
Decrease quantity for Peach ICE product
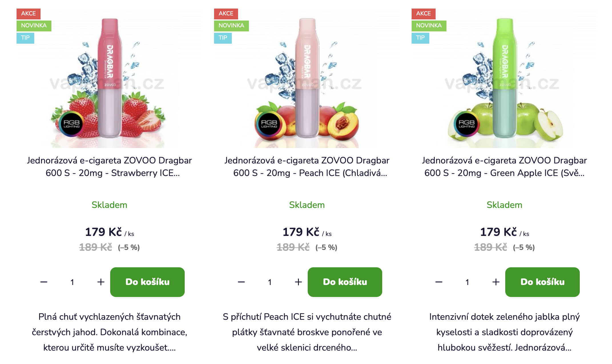click(x=241, y=282)
